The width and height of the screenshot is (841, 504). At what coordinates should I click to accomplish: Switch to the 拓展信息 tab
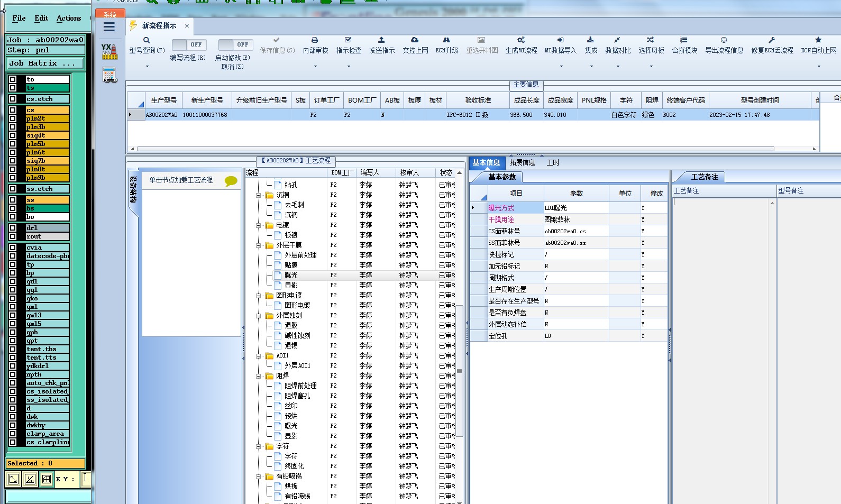522,162
